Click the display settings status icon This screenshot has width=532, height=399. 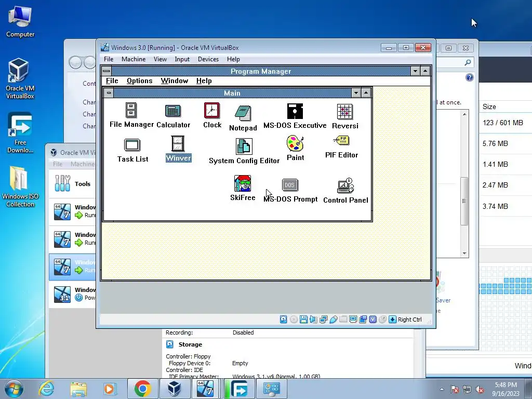tap(353, 320)
